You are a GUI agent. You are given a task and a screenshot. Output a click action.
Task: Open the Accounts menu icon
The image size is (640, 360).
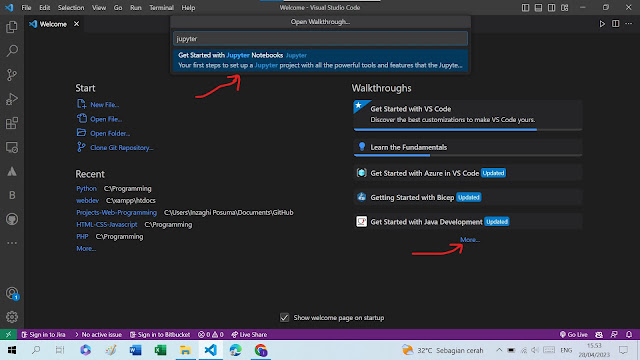(12, 293)
